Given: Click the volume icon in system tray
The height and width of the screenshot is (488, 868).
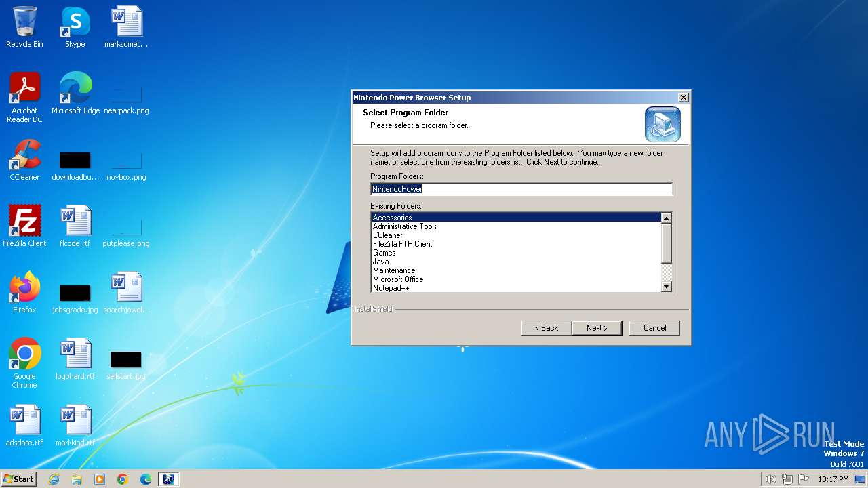Looking at the screenshot, I should pyautogui.click(x=770, y=479).
